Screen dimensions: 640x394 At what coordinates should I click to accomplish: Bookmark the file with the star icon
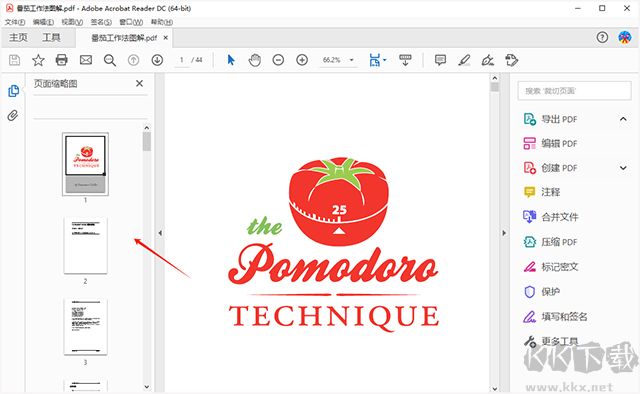tap(38, 60)
